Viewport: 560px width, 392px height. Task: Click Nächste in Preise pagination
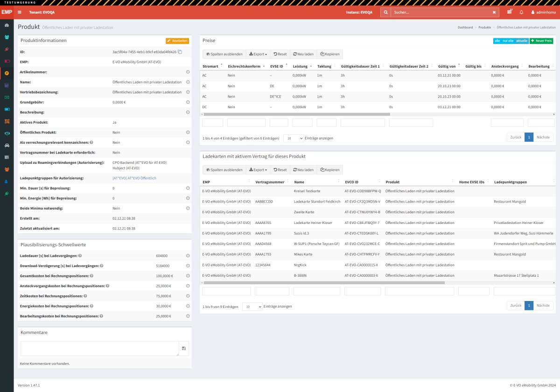(x=543, y=137)
